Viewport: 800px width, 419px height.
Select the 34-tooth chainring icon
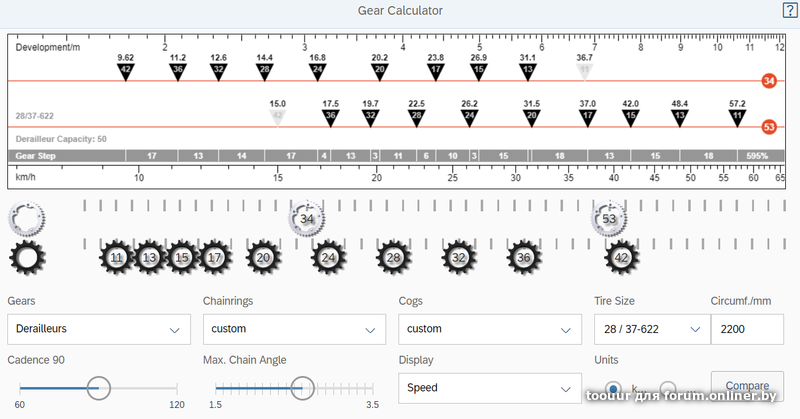(x=306, y=218)
